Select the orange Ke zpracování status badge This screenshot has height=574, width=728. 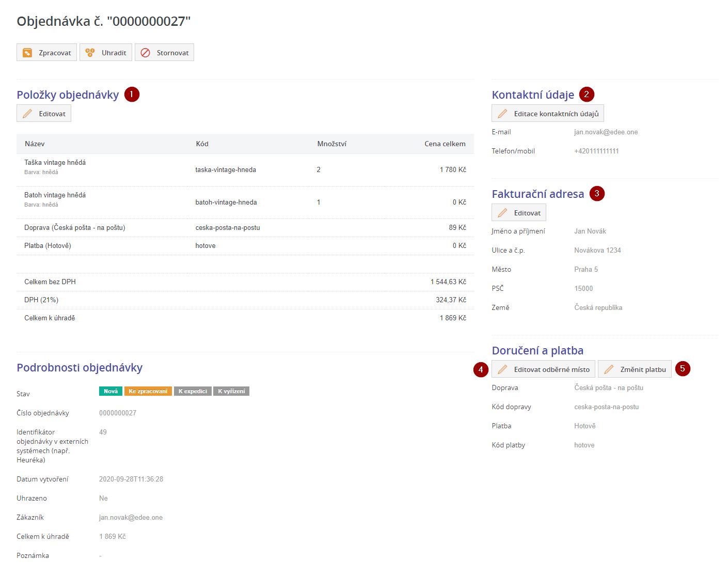click(x=148, y=391)
